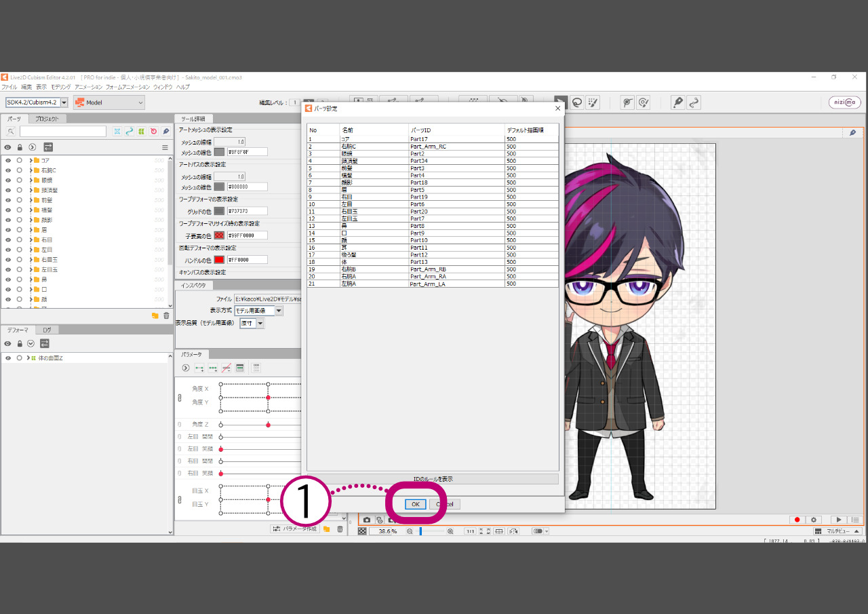868x614 pixels.
Task: Click the パラメータ作成 button
Action: coord(294,529)
